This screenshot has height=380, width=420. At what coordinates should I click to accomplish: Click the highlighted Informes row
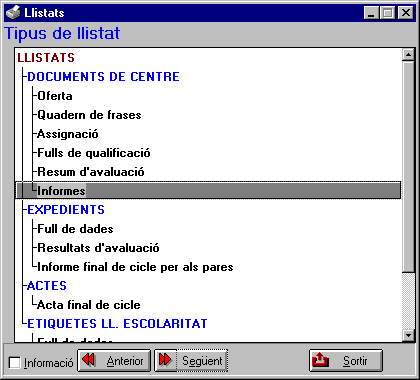click(x=208, y=191)
